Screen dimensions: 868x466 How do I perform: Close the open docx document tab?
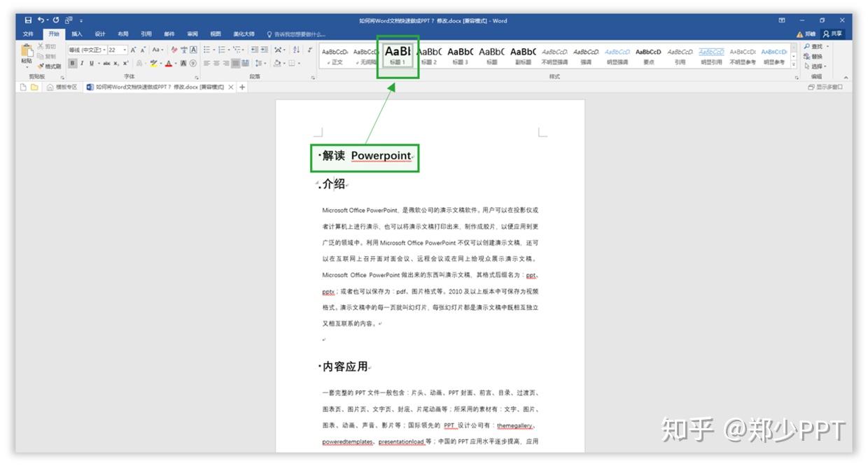[x=232, y=87]
